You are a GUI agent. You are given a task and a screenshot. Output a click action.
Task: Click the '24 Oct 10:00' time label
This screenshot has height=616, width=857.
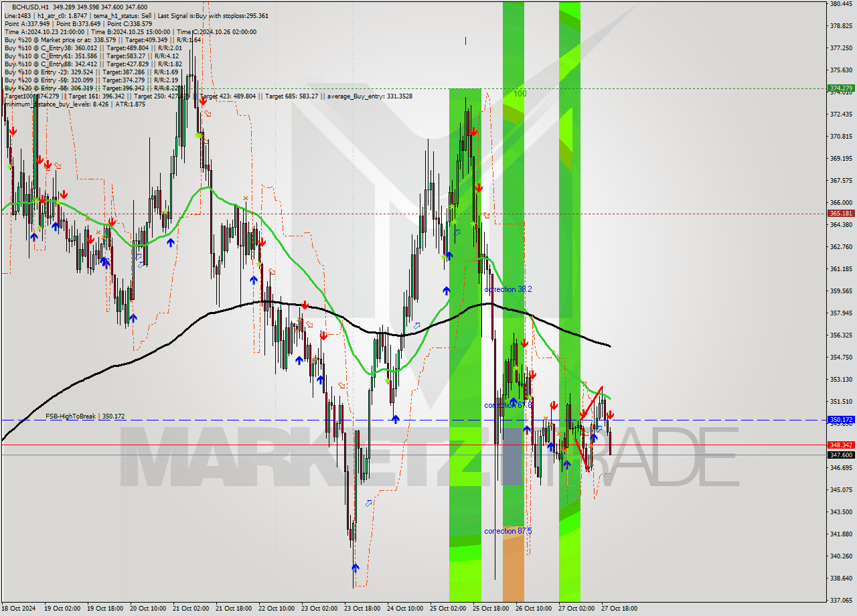click(404, 609)
